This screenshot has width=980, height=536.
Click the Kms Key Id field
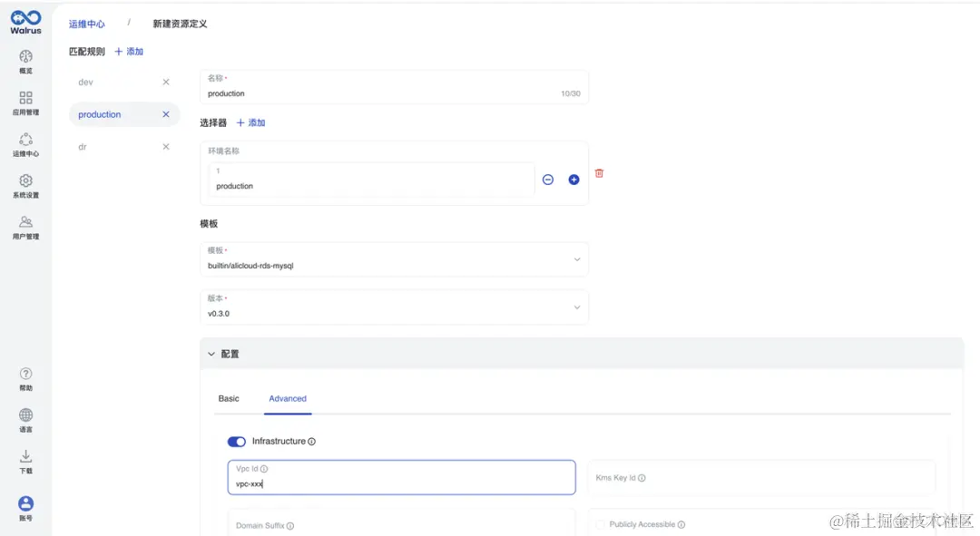click(x=762, y=478)
